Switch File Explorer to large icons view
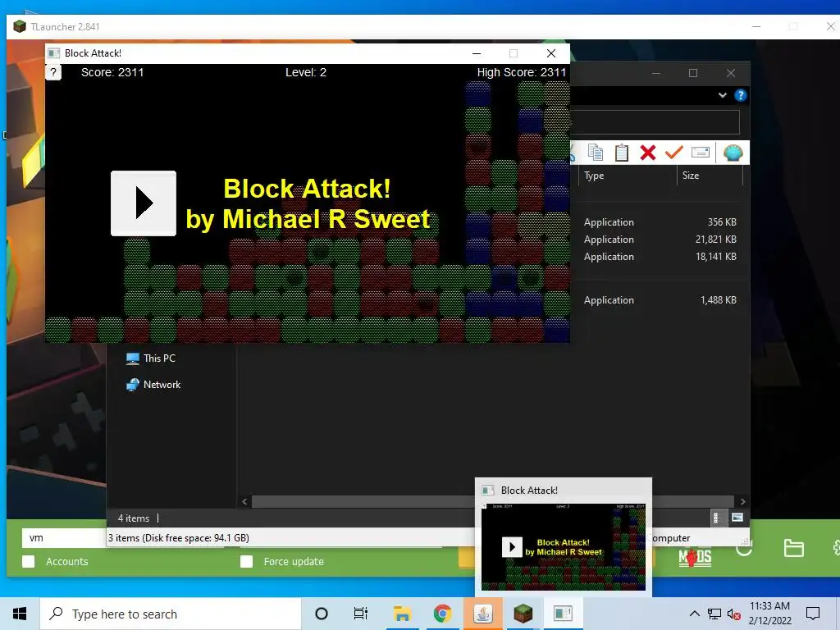840x630 pixels. point(737,518)
